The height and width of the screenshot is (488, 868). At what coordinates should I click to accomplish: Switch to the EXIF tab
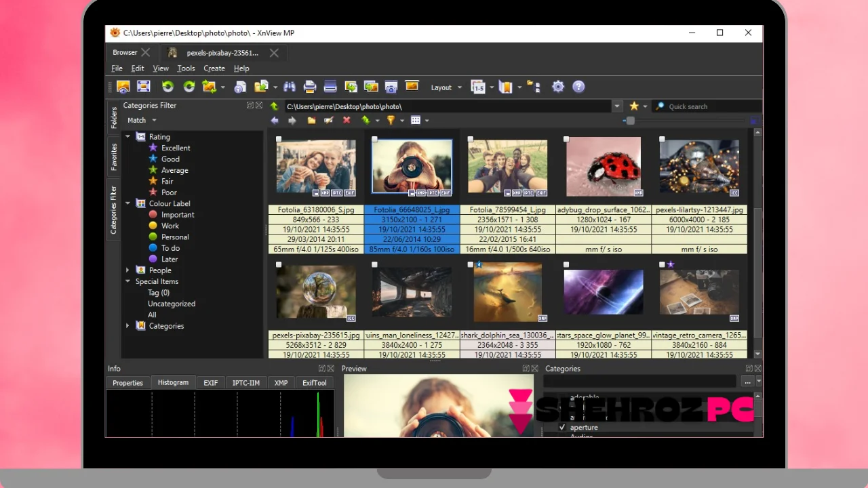pyautogui.click(x=211, y=383)
